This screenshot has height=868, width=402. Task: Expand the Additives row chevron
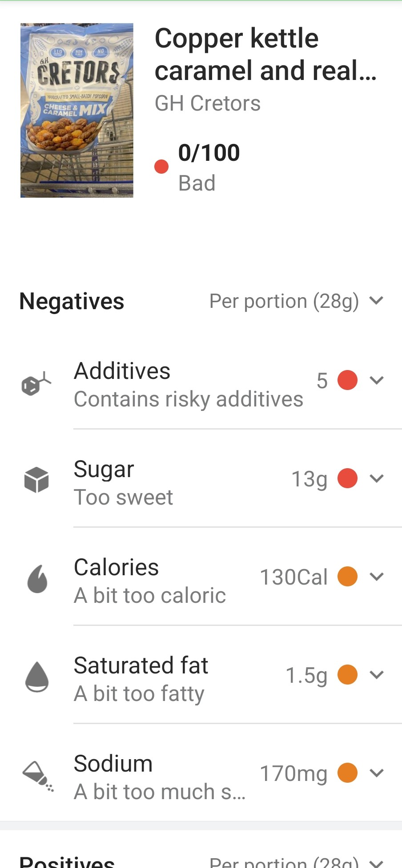coord(377,380)
